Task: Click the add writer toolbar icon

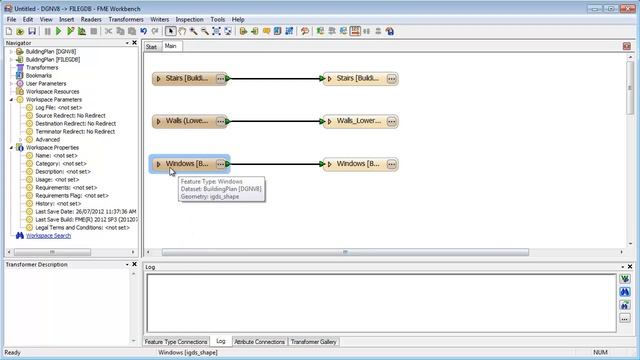Action: coord(255,31)
